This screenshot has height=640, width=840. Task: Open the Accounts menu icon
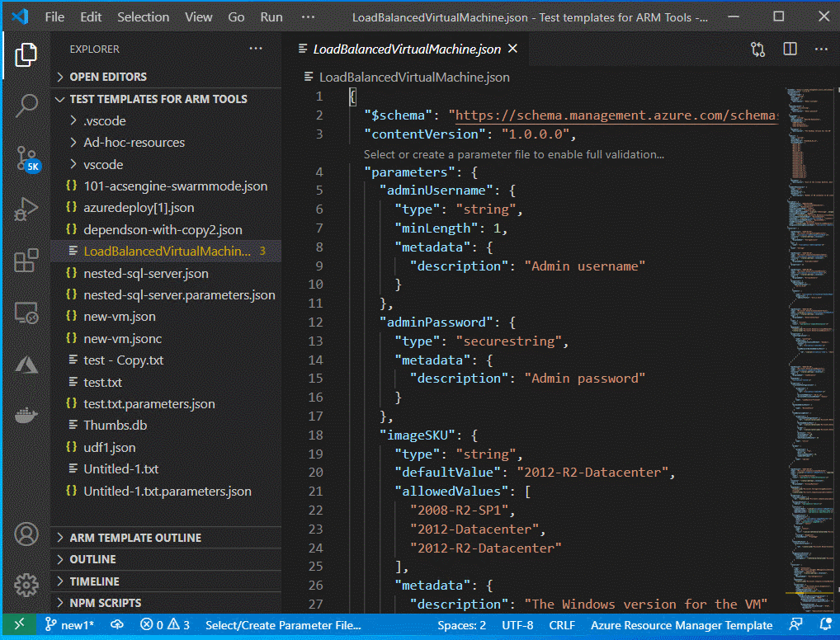(26, 534)
